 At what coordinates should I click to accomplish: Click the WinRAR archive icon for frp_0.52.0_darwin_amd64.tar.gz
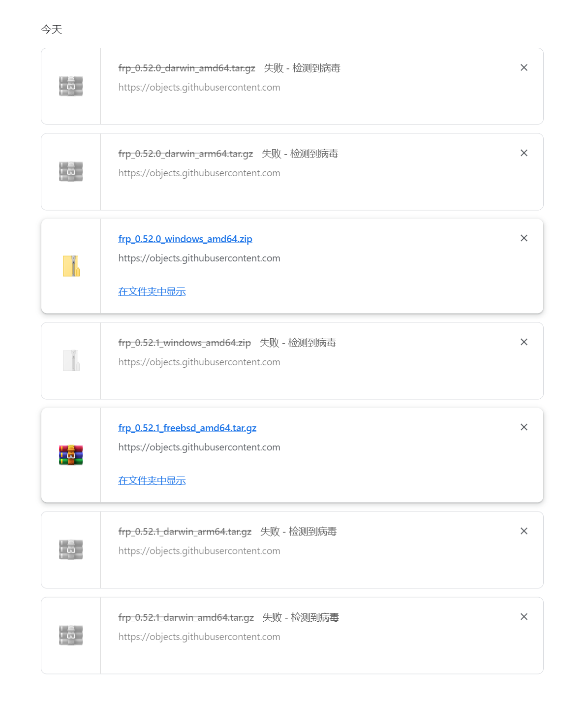(70, 86)
